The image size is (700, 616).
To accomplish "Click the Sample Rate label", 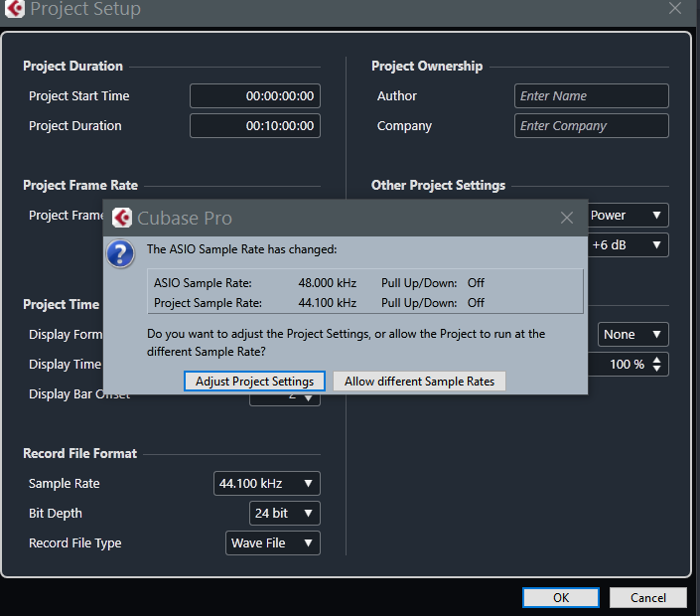I will tap(65, 483).
